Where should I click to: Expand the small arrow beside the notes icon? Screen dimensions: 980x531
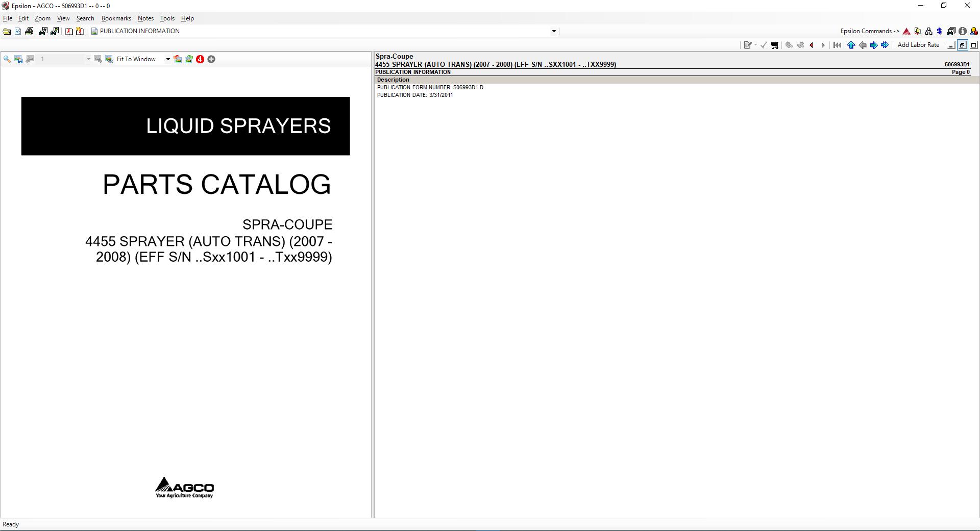coord(755,45)
